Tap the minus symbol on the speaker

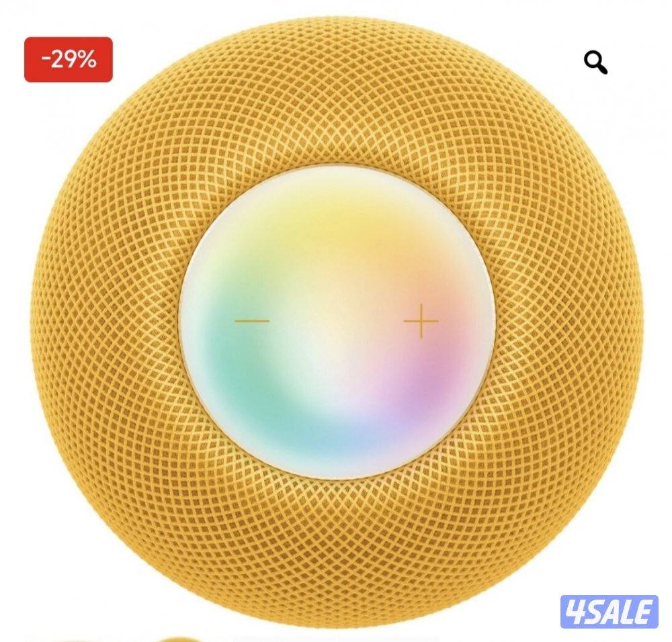252,320
